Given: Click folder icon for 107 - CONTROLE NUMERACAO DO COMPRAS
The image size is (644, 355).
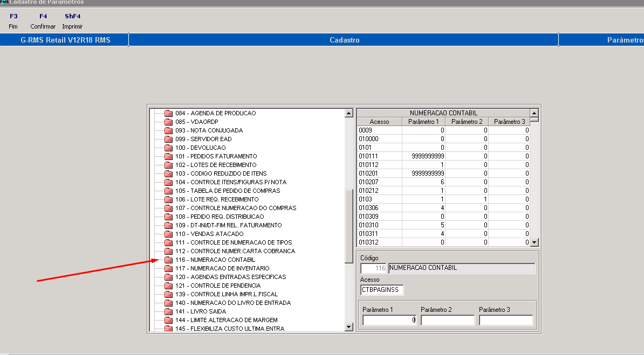Looking at the screenshot, I should [168, 208].
